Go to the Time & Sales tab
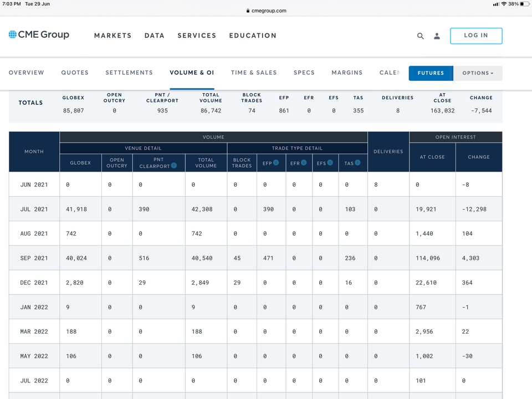 [254, 73]
